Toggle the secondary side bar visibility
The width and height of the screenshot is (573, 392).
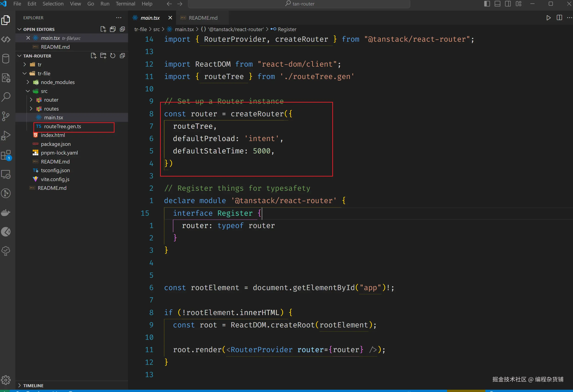508,4
